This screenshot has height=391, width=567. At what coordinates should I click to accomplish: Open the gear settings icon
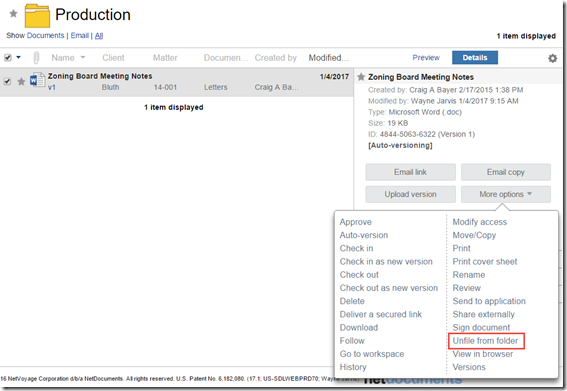553,58
